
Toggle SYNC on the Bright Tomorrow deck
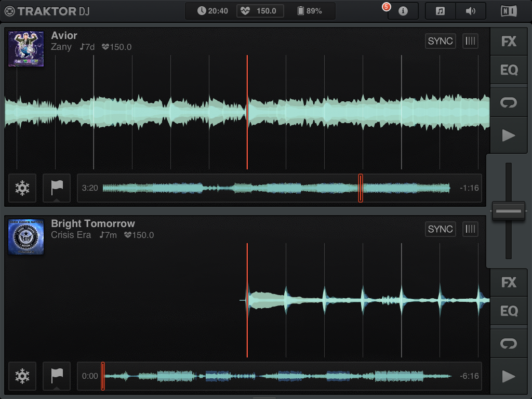pos(440,229)
